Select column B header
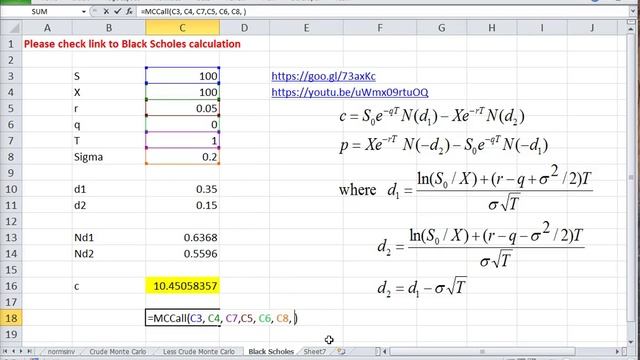Screen dimensions: 640x360 point(109,28)
